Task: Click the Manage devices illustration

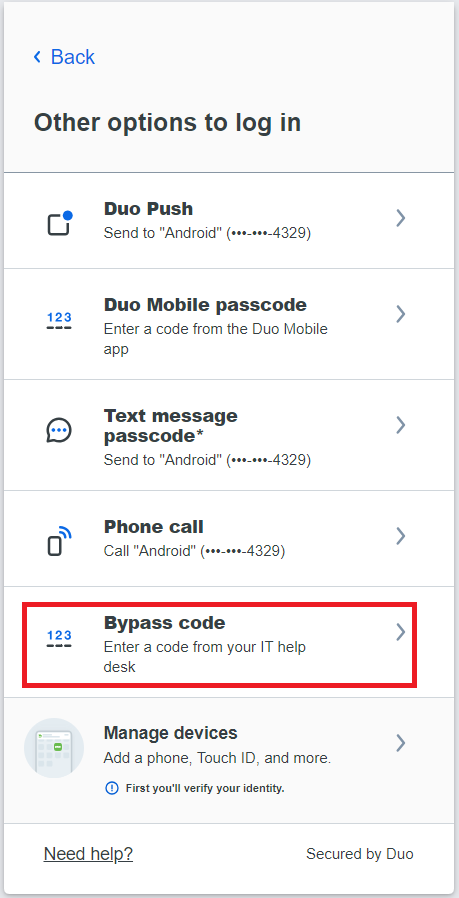Action: coord(54,748)
